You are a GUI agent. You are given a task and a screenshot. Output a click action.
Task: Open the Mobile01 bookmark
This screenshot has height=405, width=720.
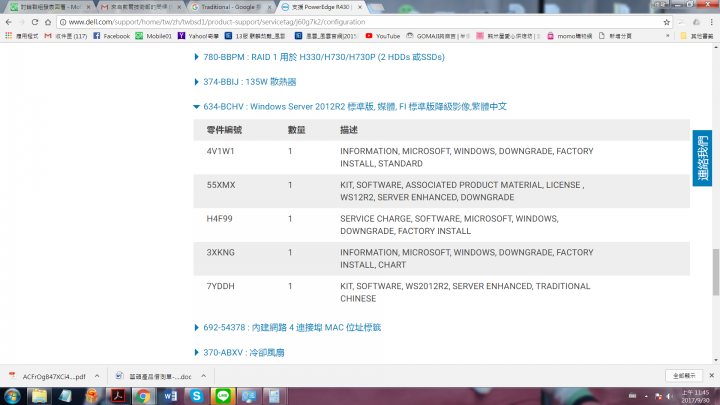pos(153,36)
